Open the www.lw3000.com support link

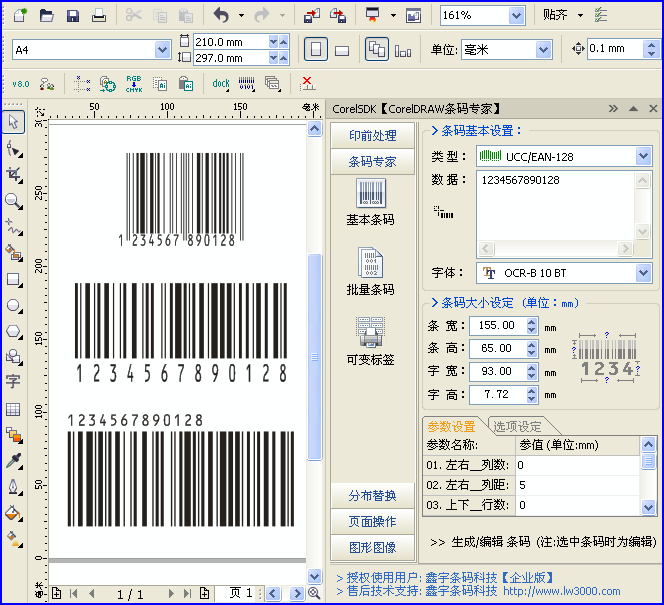[x=562, y=591]
